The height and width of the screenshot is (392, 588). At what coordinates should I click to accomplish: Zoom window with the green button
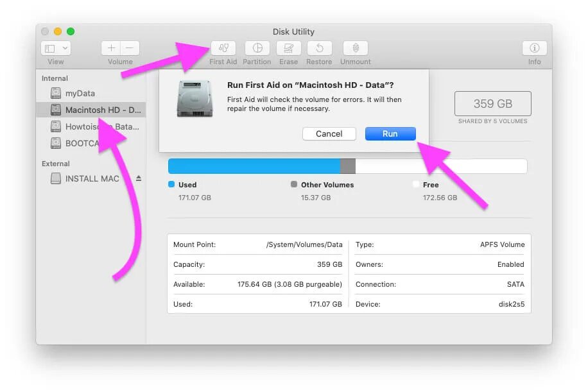71,31
